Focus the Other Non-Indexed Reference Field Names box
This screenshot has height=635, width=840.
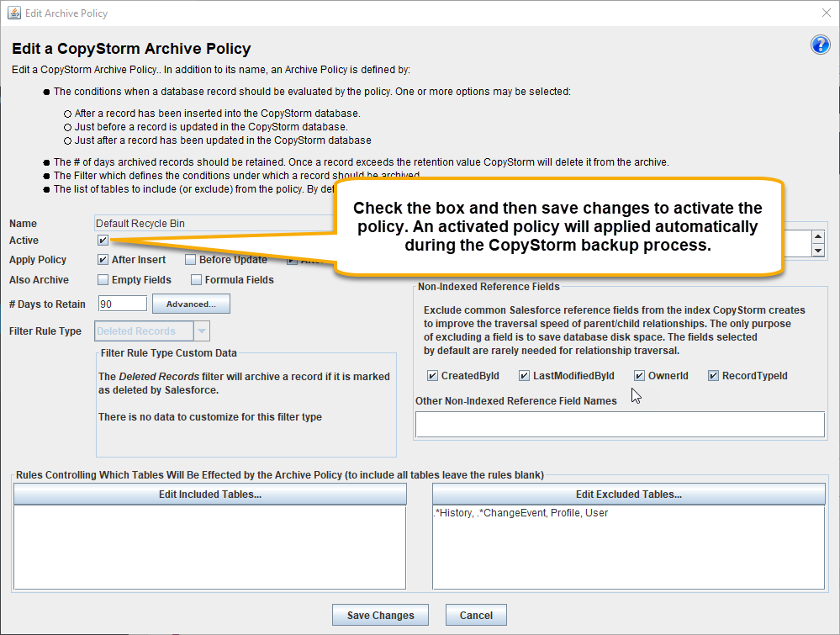[620, 425]
